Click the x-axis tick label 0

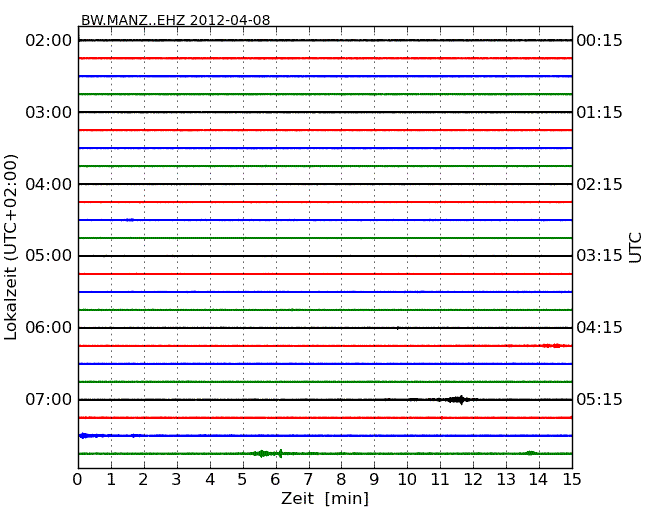click(x=78, y=480)
